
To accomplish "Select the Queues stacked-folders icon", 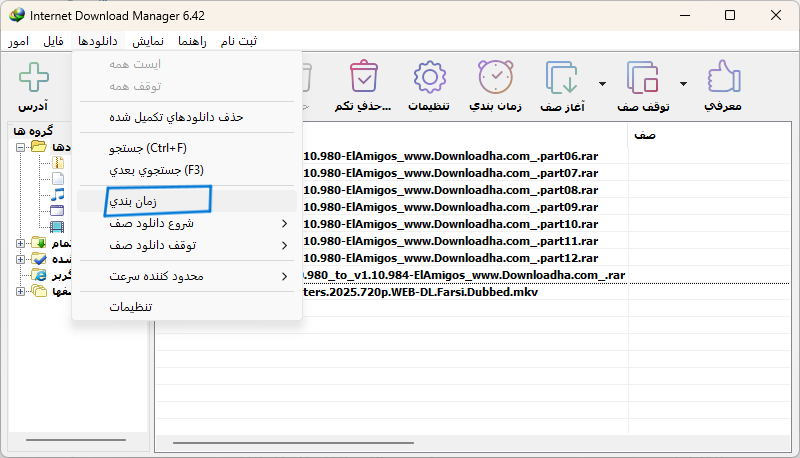I will pyautogui.click(x=39, y=291).
